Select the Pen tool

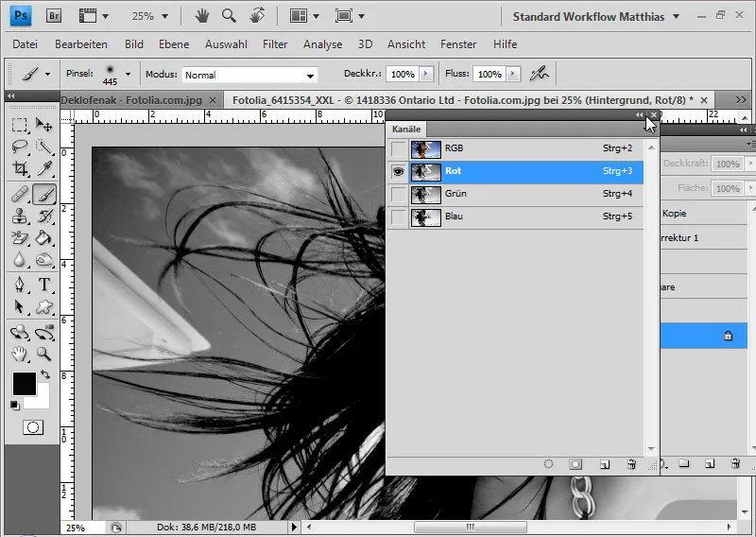(x=19, y=285)
